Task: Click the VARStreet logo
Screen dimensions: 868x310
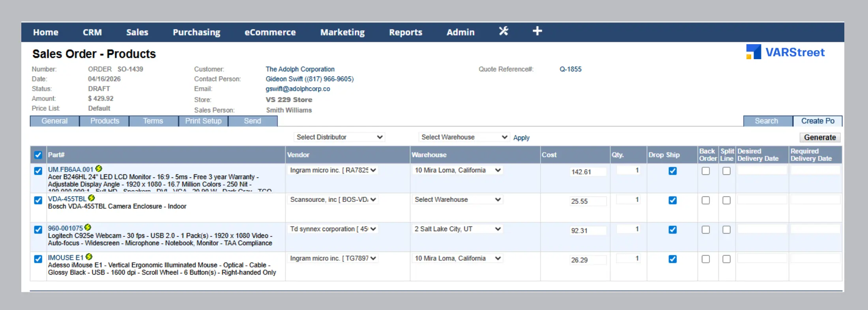Action: click(x=785, y=52)
